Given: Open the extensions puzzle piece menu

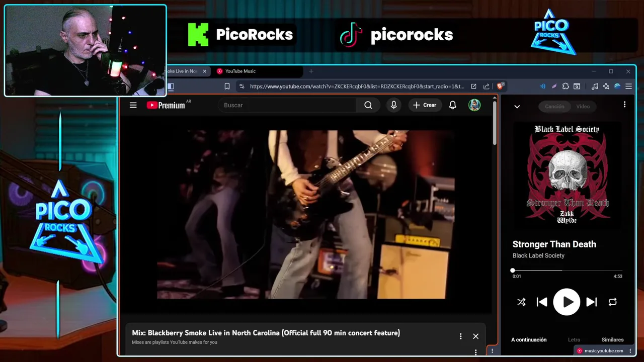Looking at the screenshot, I should 566,86.
